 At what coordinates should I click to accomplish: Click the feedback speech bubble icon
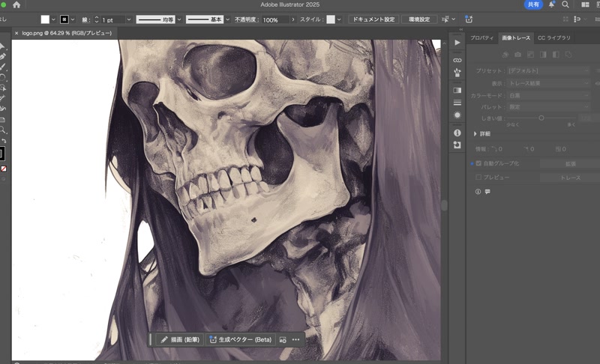coord(487,192)
